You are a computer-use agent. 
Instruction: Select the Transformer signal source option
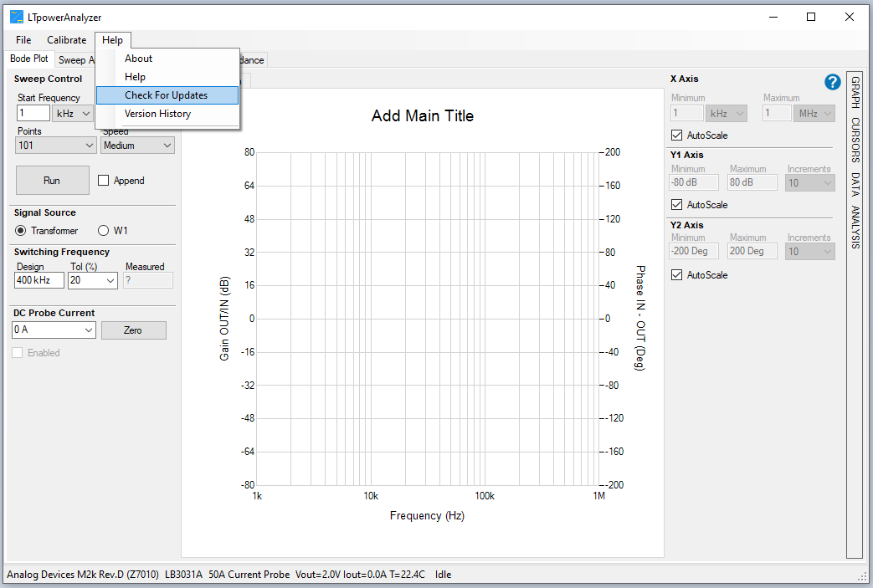pos(21,231)
